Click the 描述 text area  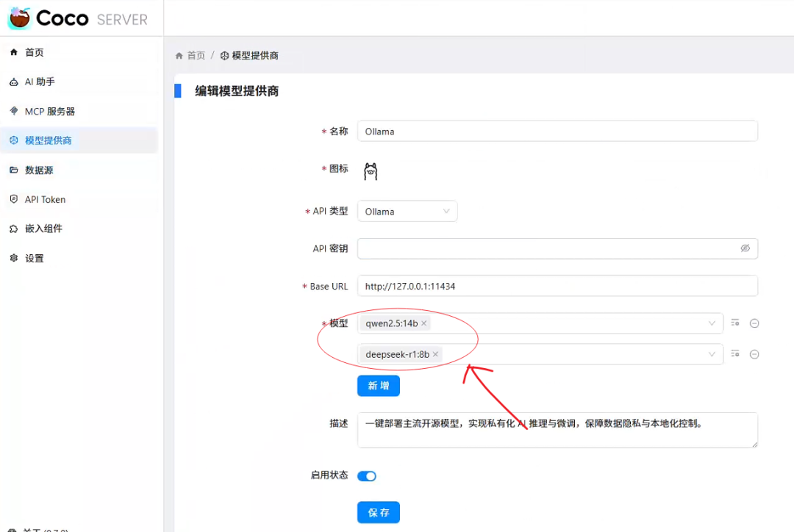[x=557, y=430]
